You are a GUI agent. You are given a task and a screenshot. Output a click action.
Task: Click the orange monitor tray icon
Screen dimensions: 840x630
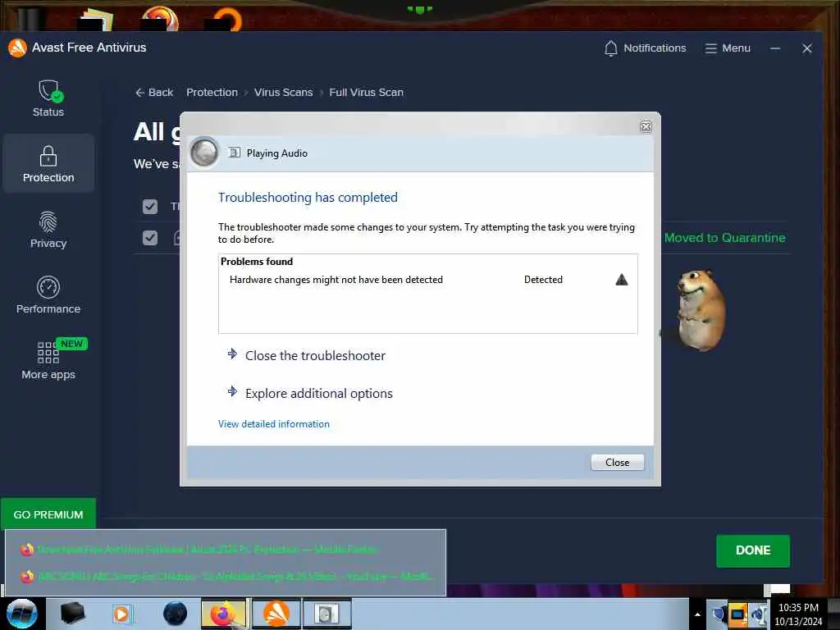(737, 614)
